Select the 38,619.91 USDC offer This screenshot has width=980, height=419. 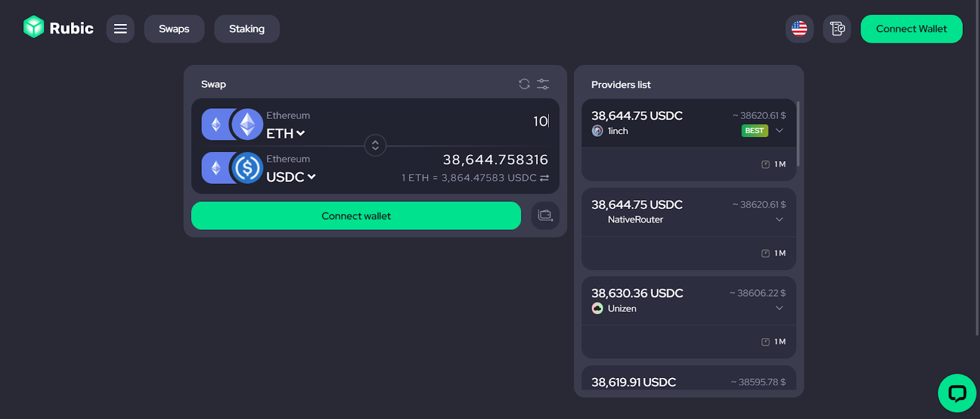tap(688, 379)
